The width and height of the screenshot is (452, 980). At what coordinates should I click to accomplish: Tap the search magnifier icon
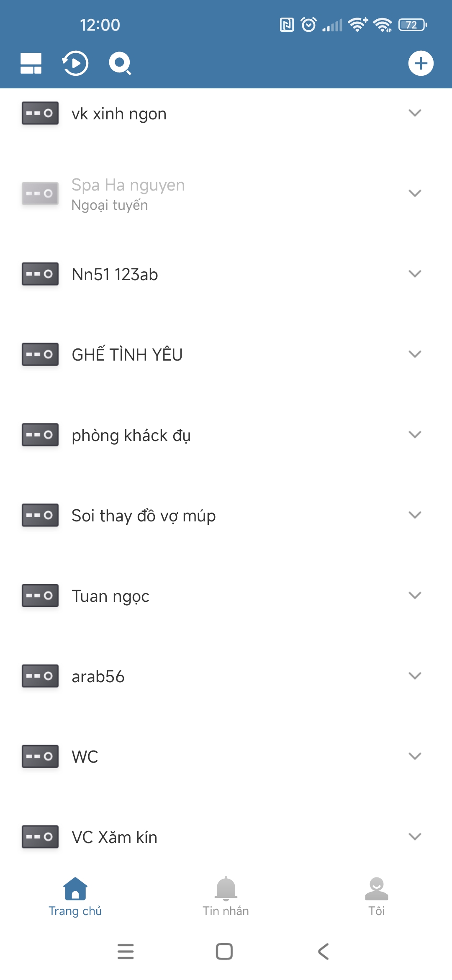point(120,63)
